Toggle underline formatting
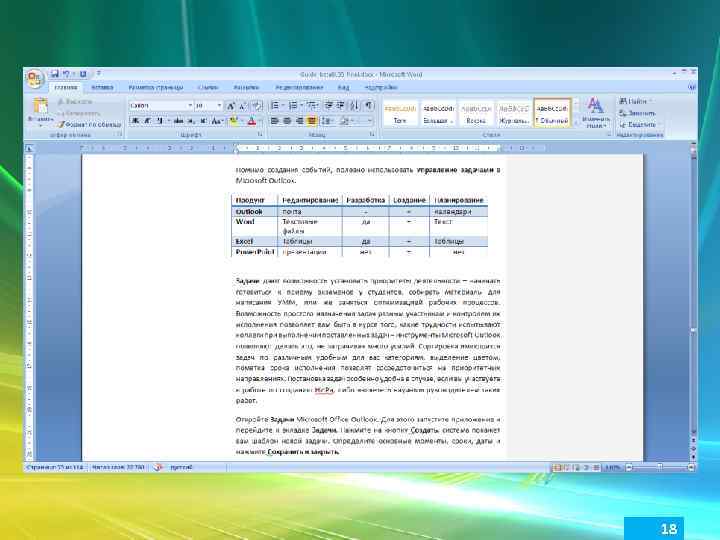The width and height of the screenshot is (720, 540). [x=159, y=121]
